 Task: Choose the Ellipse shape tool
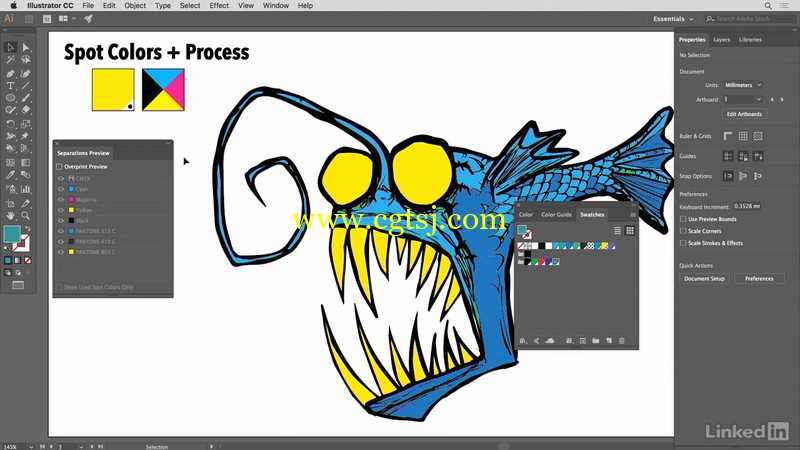10,98
